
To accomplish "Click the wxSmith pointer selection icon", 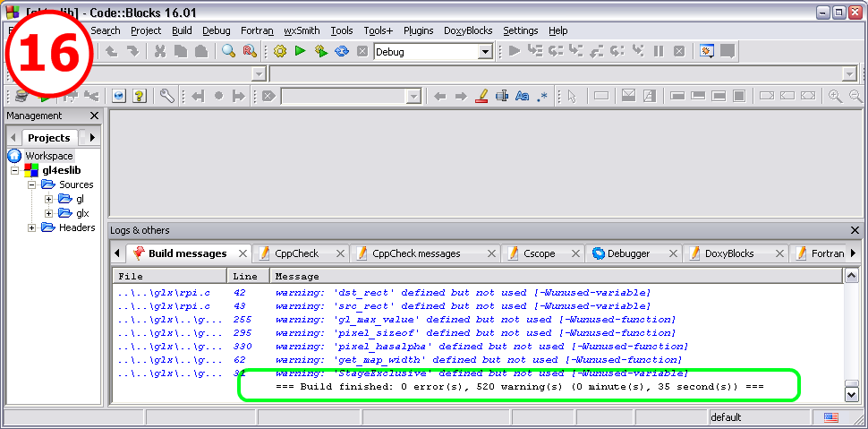I will pos(572,96).
